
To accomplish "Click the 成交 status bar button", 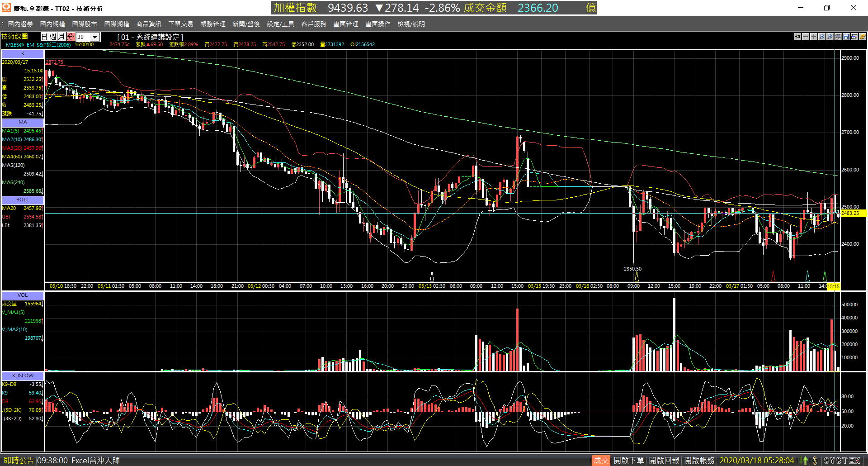I will click(x=601, y=461).
